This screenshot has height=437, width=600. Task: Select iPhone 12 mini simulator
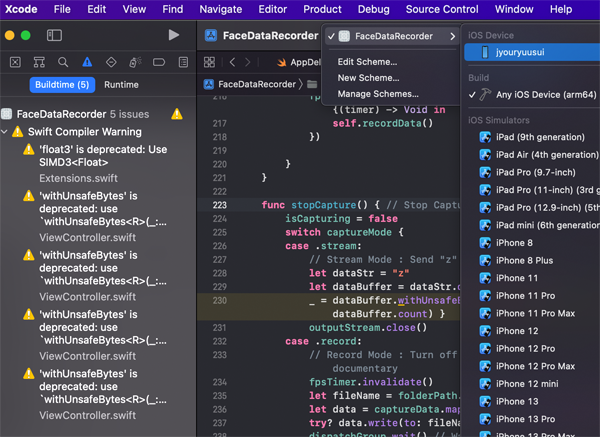[533, 384]
